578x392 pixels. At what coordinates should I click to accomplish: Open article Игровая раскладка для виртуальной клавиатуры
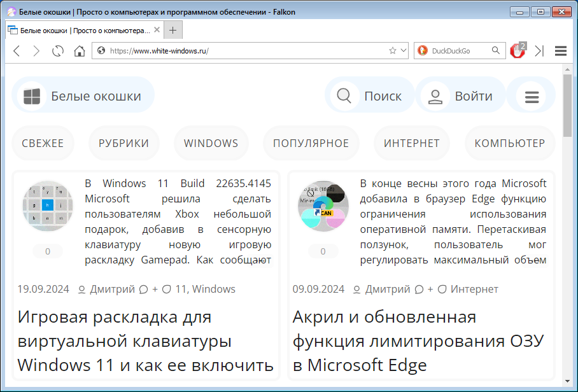pyautogui.click(x=146, y=341)
